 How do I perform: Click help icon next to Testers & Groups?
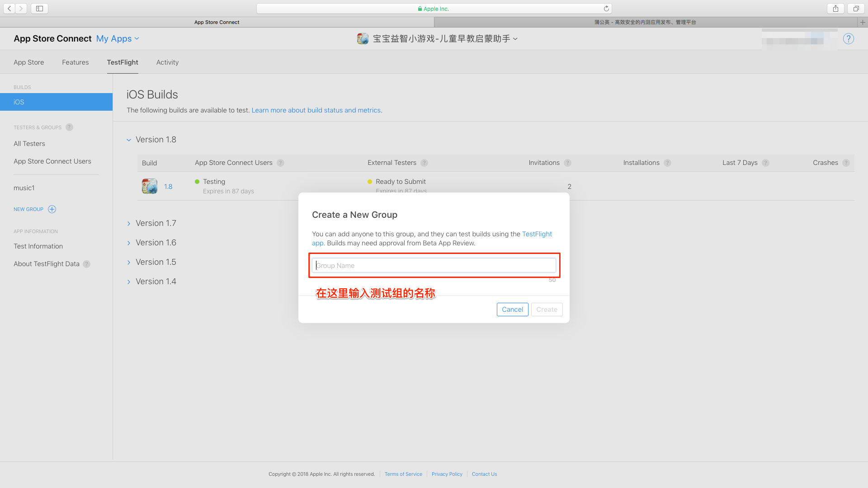(x=69, y=127)
